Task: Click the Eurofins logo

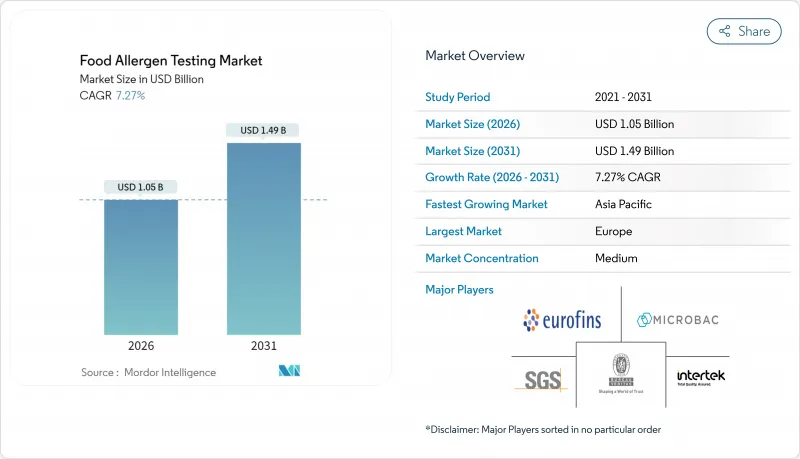Action: tap(563, 320)
